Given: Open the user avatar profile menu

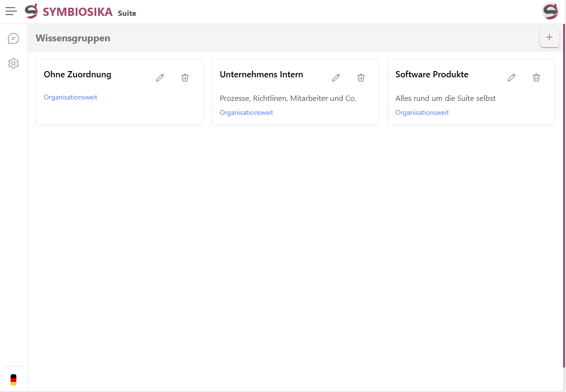Looking at the screenshot, I should click(550, 11).
